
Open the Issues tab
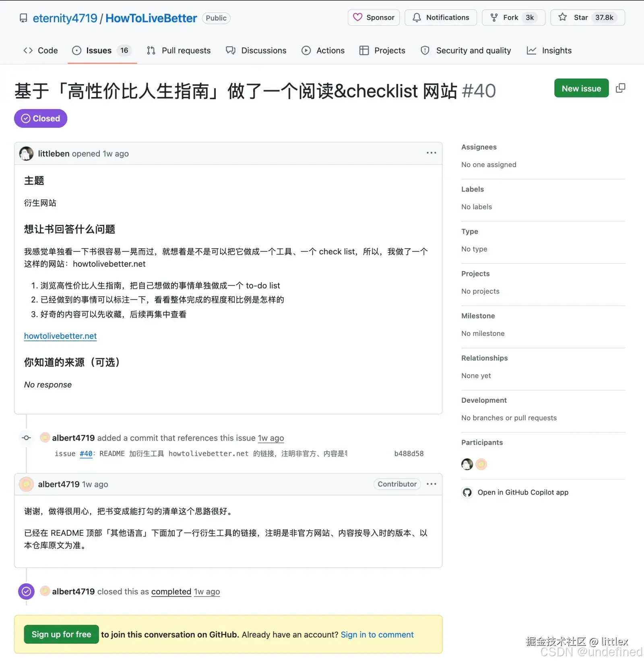[x=102, y=50]
